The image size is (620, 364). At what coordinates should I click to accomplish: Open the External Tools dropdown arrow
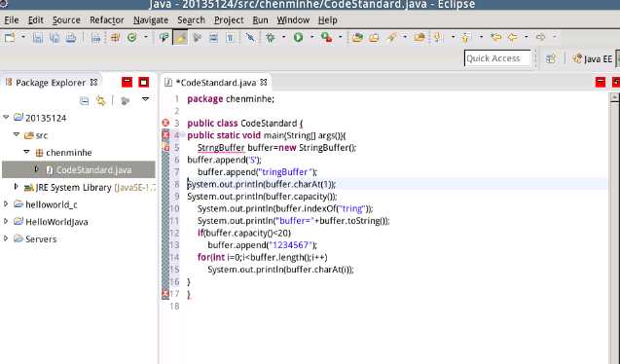pyautogui.click(x=340, y=37)
